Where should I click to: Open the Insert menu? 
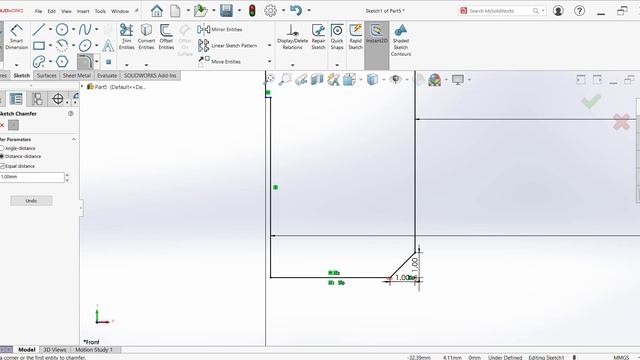(x=83, y=11)
